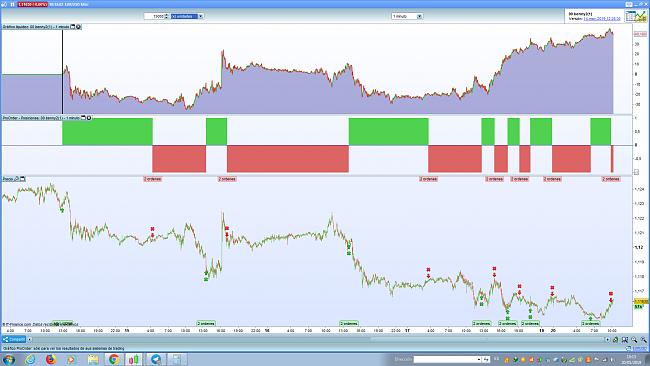Click the binoculars icon in bottom toolbar
The image size is (650, 366).
tap(625, 339)
